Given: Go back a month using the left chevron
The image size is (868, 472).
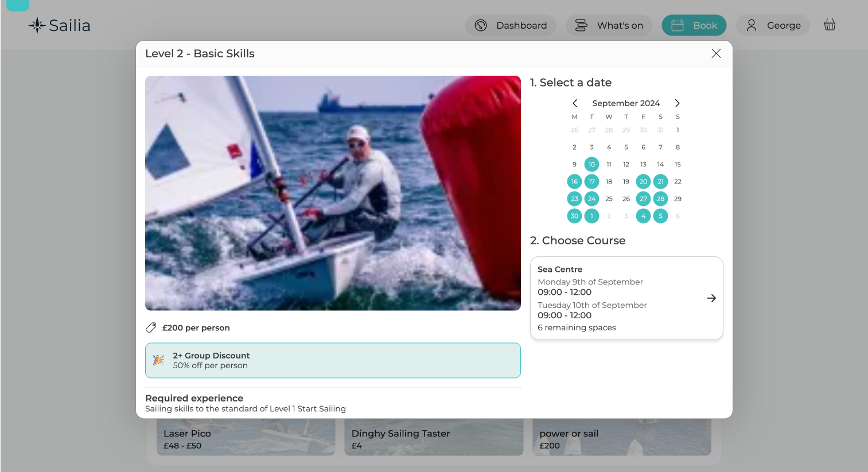Looking at the screenshot, I should (x=575, y=103).
